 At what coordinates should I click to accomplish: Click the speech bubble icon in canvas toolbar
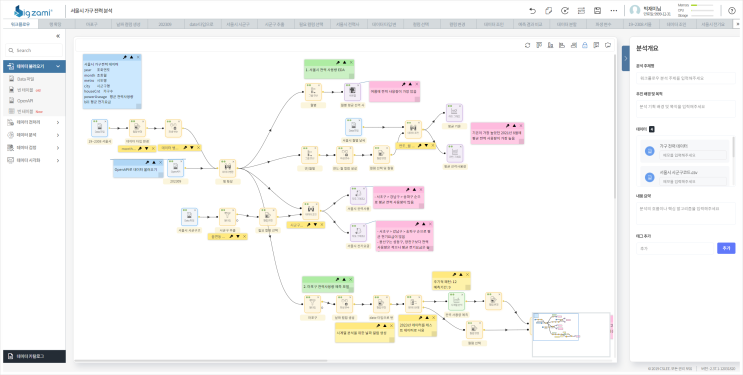[607, 45]
